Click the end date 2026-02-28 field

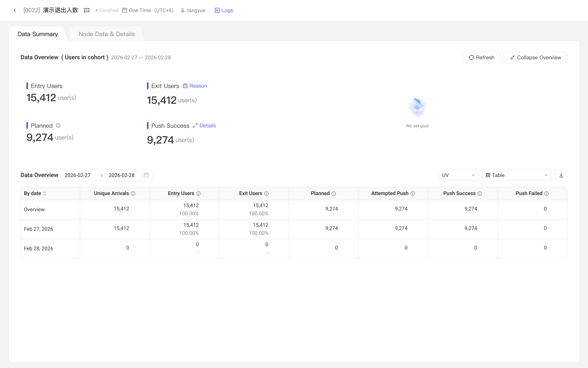click(x=121, y=175)
